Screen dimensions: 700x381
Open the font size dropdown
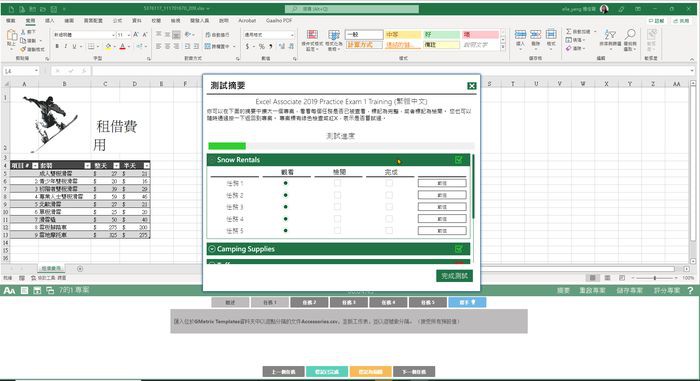(x=129, y=35)
